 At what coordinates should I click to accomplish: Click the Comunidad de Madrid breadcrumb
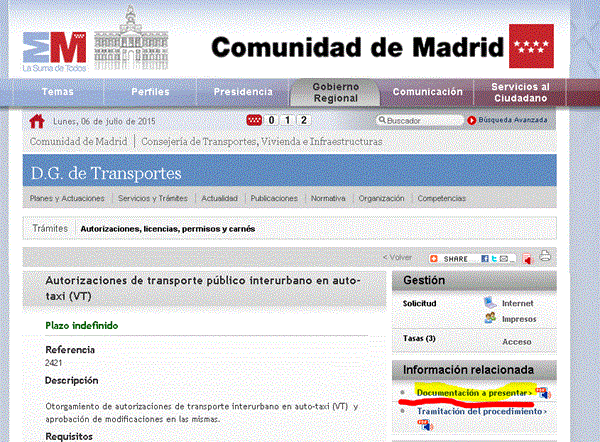(x=78, y=142)
